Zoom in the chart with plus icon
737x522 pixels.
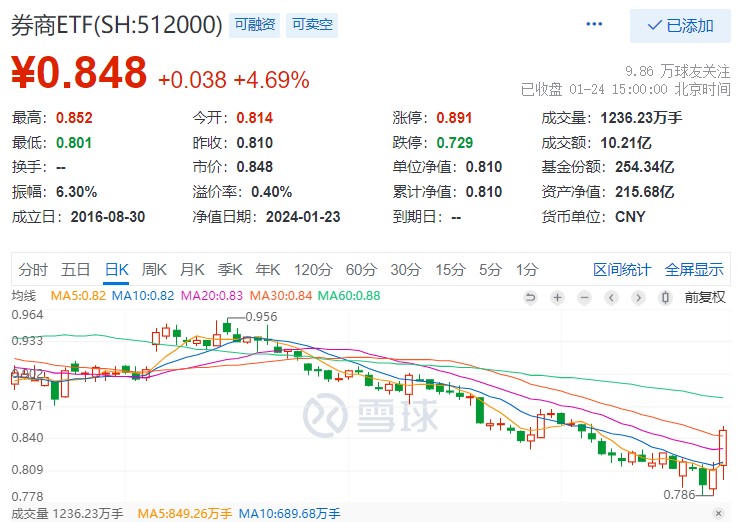(557, 297)
